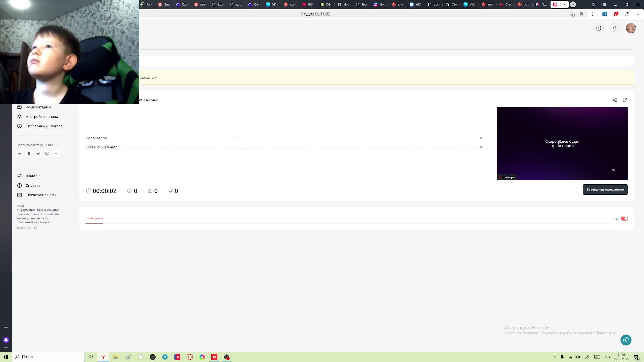
Task: Open the user avatar menu
Action: coord(631,28)
